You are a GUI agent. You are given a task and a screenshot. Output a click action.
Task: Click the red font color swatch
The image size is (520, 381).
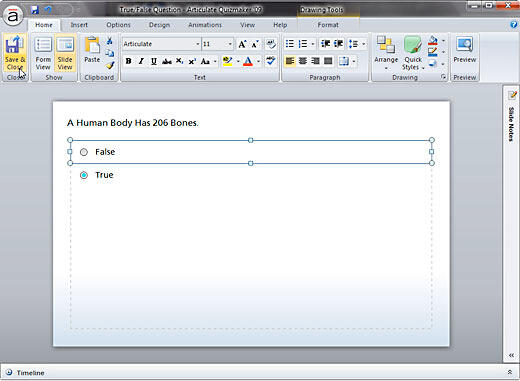click(248, 61)
